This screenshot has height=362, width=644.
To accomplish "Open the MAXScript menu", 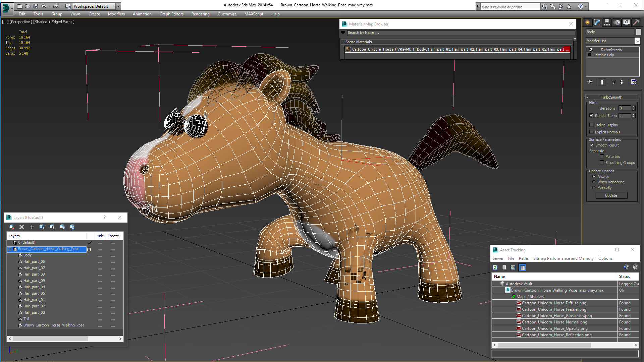I will pos(254,14).
